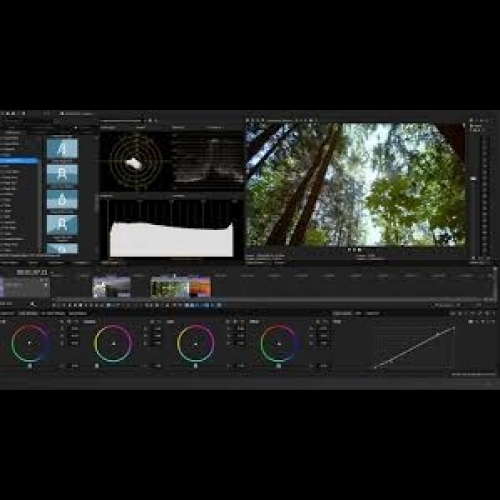Select the first effect preset thumbnail
Viewport: 500px width, 500px height.
pyautogui.click(x=62, y=148)
